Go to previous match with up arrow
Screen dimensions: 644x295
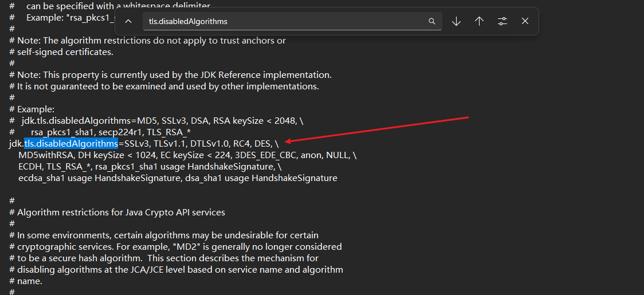[x=479, y=21]
